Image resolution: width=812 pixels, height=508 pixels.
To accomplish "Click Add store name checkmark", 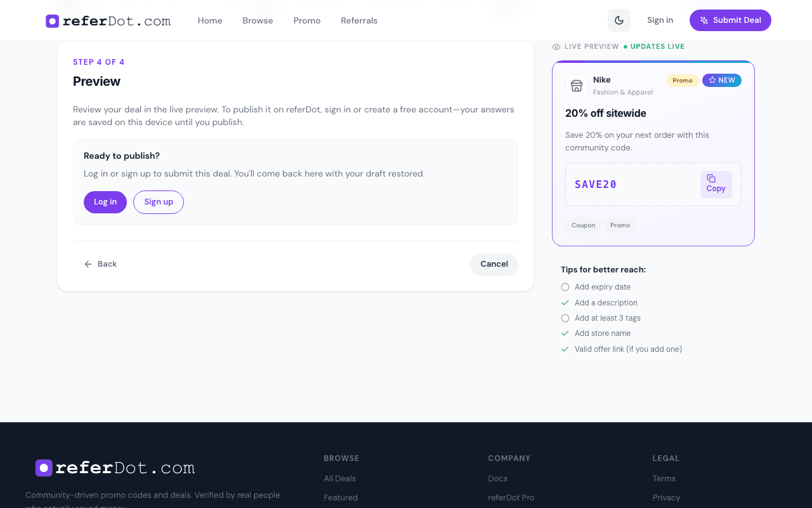I will (x=565, y=333).
